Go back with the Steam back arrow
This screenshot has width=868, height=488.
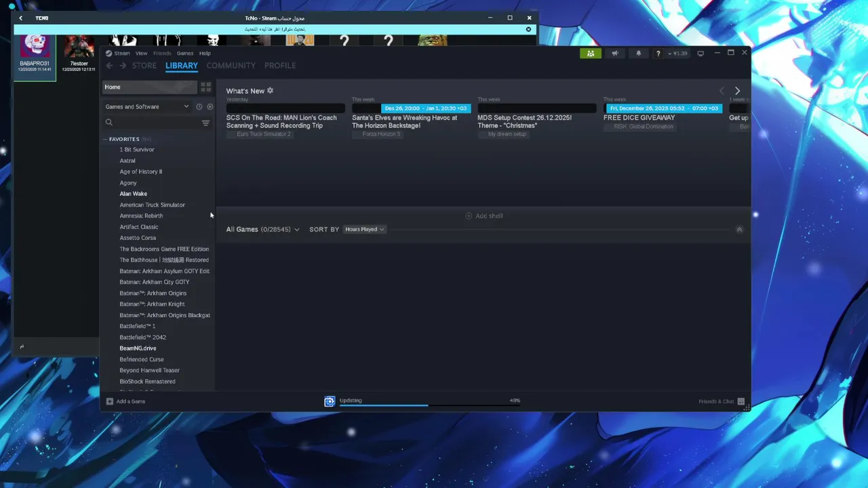[109, 66]
